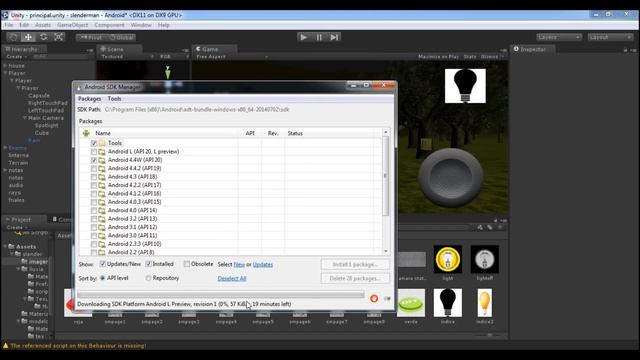Select the Assets folder in Project panel
640x360 pixels.
22,247
